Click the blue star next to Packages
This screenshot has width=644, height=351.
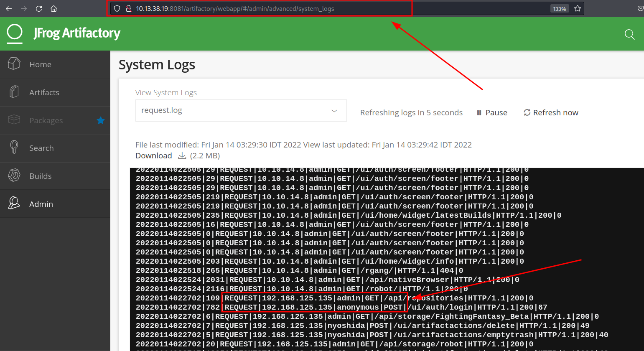(x=101, y=120)
